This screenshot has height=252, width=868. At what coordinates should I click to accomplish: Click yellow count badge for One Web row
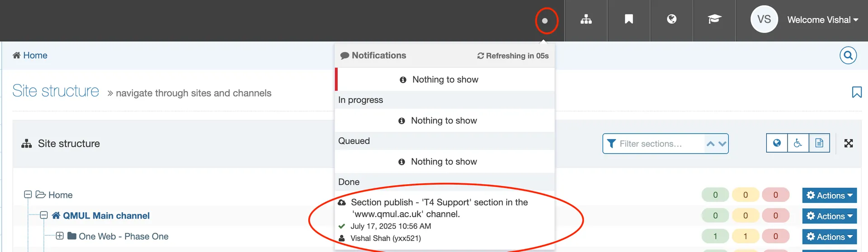pyautogui.click(x=745, y=237)
